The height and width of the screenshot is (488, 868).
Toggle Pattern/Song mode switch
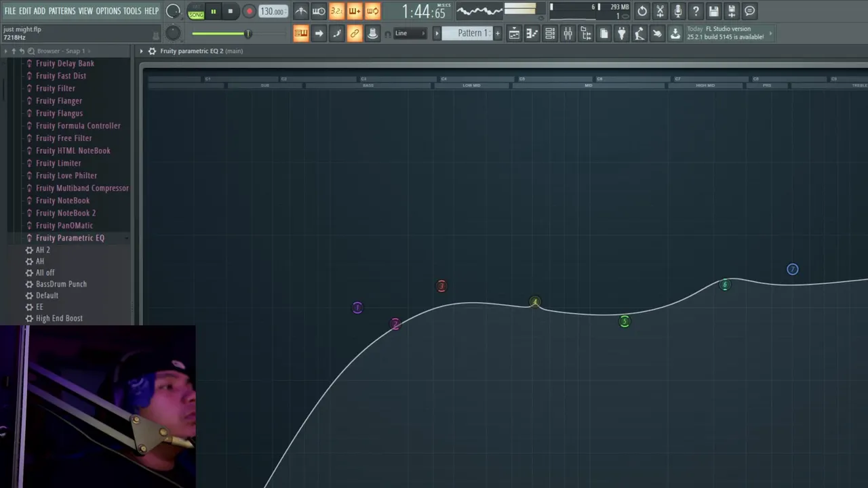pyautogui.click(x=196, y=12)
